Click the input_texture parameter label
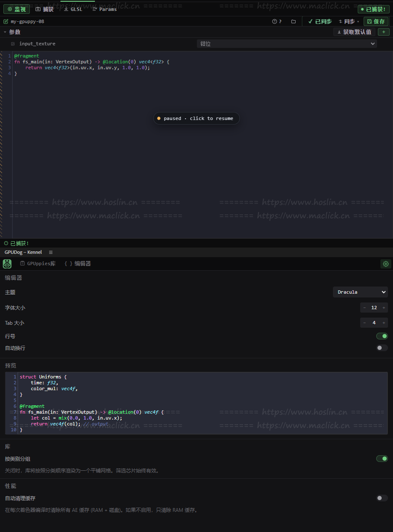 click(x=37, y=44)
